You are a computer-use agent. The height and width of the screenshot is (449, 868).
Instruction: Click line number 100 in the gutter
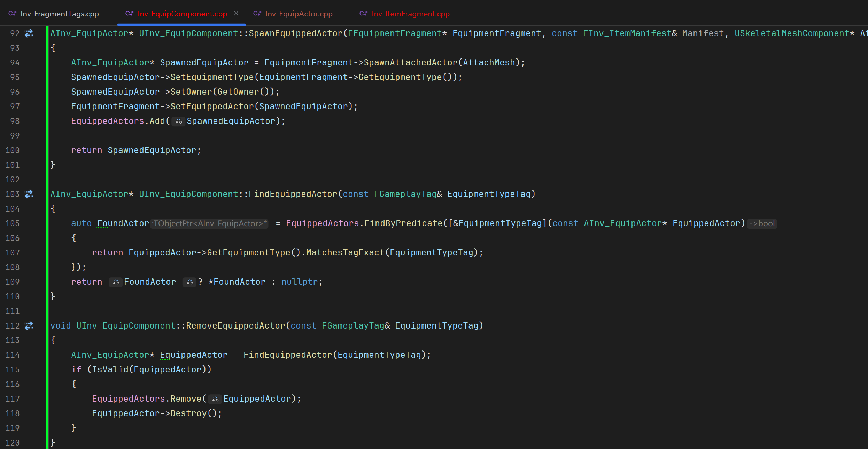(x=13, y=150)
